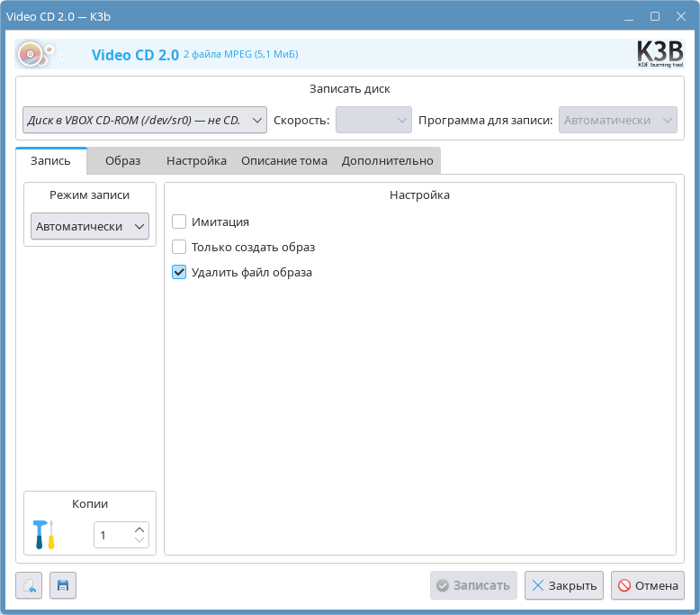Click the CD disc icon in the header
The width and height of the screenshot is (700, 615).
click(x=31, y=55)
